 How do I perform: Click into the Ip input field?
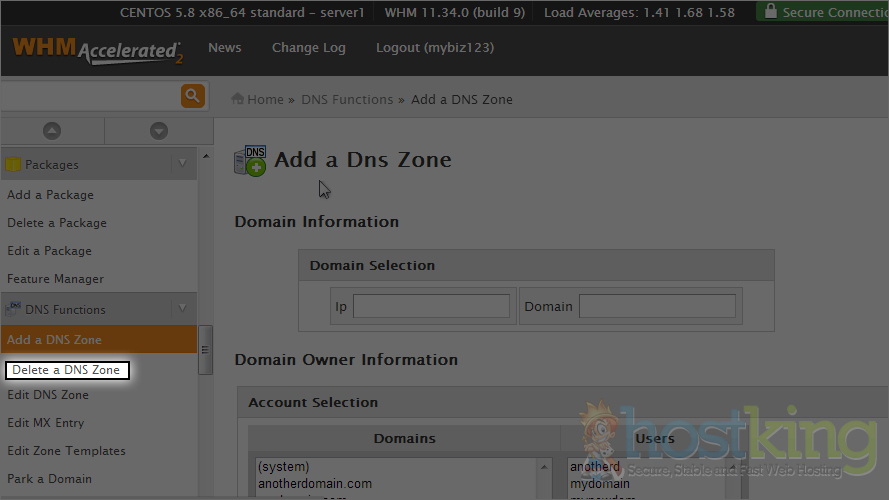point(431,306)
